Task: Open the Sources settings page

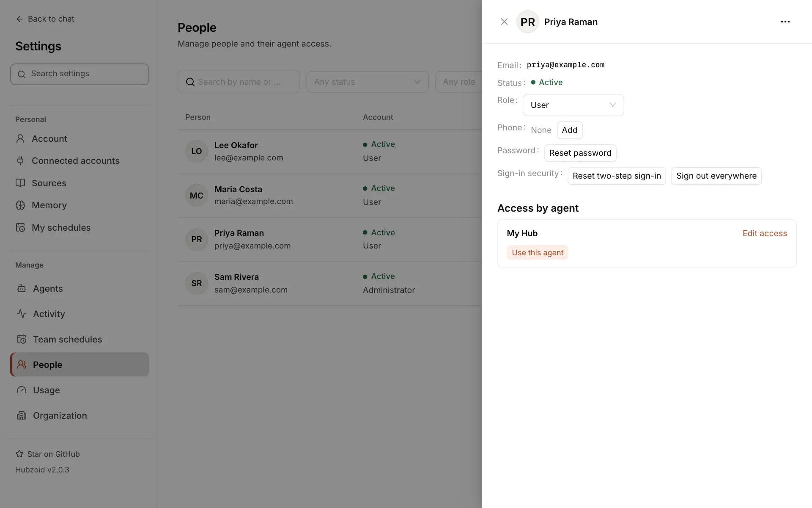Action: pos(80,183)
